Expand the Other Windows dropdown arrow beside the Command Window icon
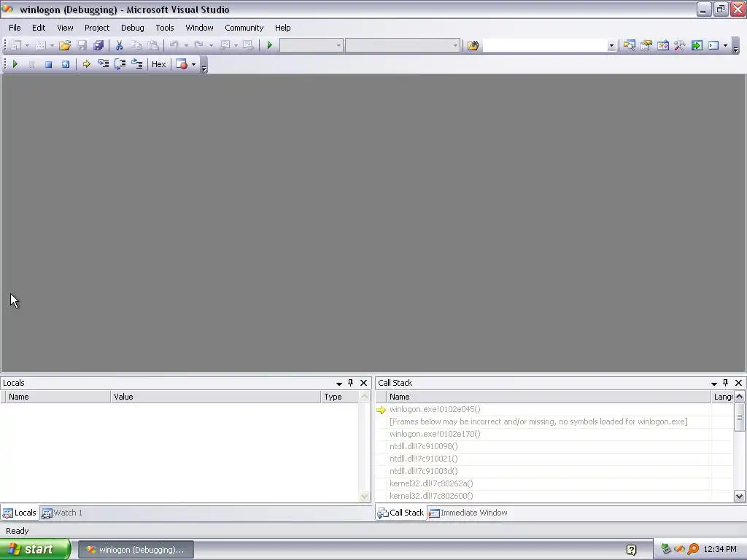The width and height of the screenshot is (747, 560). [725, 46]
